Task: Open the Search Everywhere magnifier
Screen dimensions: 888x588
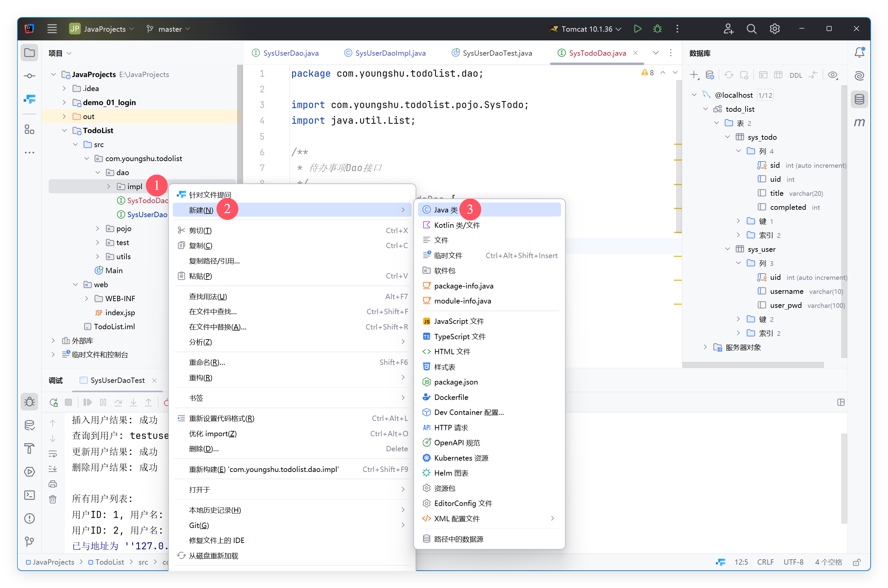Action: pyautogui.click(x=751, y=29)
